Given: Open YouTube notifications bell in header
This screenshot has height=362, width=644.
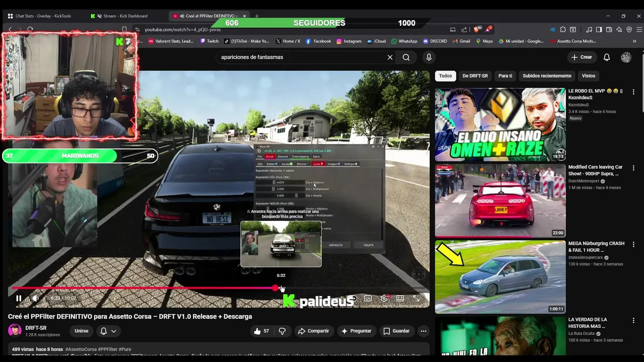Looking at the screenshot, I should [x=607, y=57].
